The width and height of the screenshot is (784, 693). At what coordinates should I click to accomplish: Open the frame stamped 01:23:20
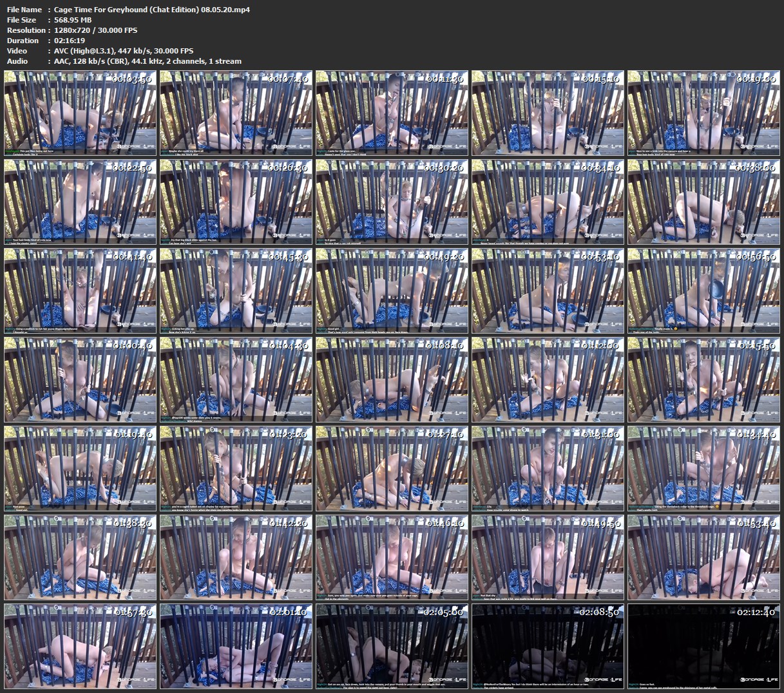(236, 468)
